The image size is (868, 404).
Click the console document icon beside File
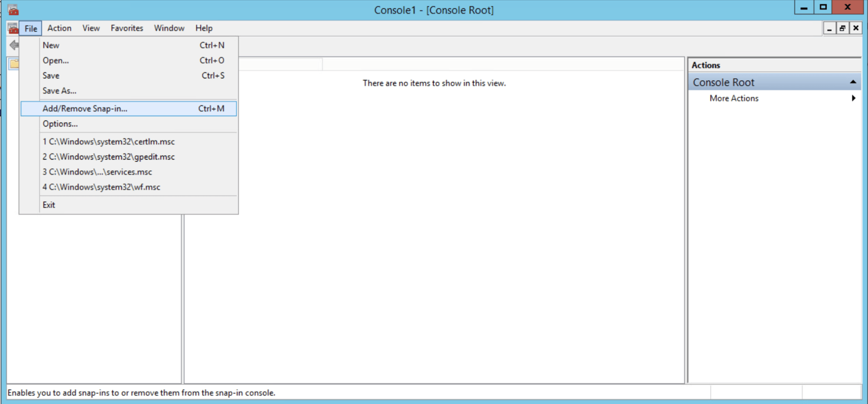coord(13,29)
